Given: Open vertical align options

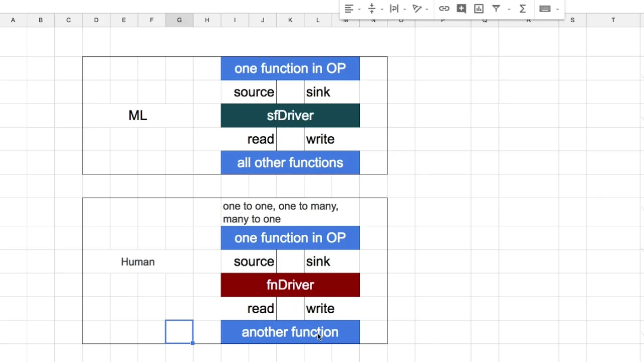Looking at the screenshot, I should pos(372,9).
